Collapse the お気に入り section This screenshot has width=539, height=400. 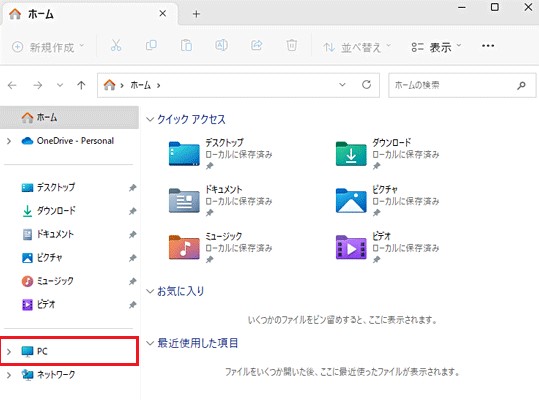tap(150, 291)
